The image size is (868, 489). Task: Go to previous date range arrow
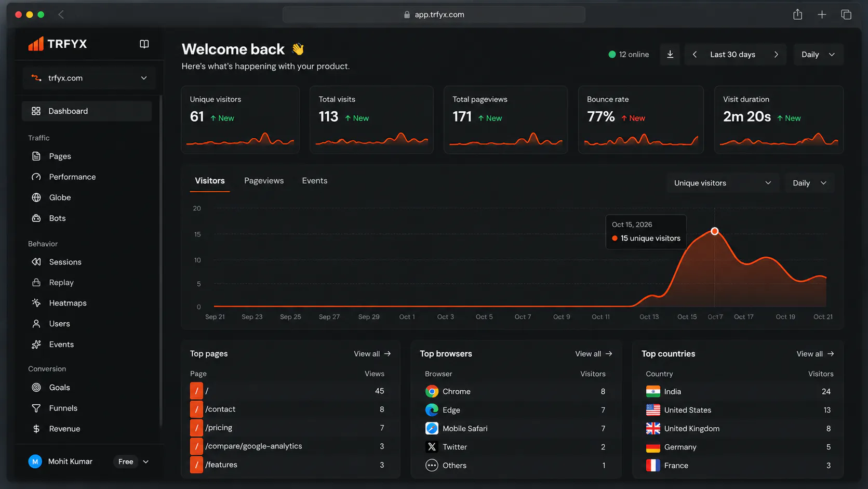point(695,55)
